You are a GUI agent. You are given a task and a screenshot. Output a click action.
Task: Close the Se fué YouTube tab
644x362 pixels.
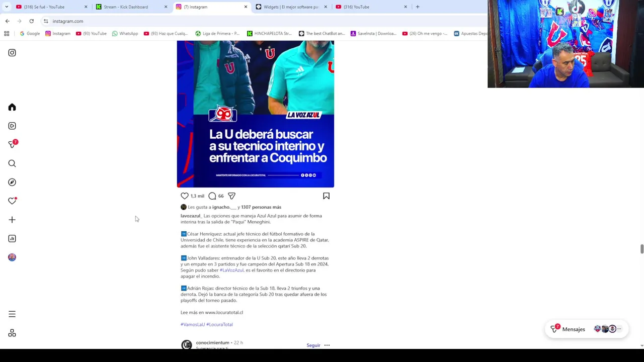pyautogui.click(x=86, y=7)
